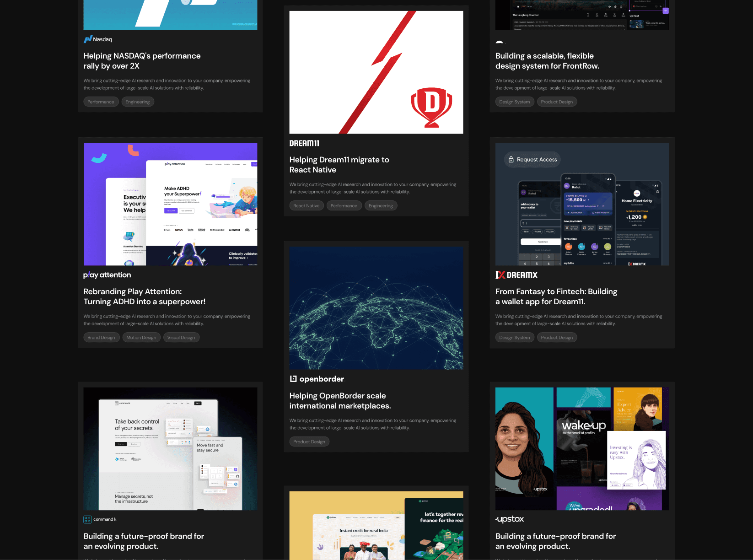Click the Upstox logo
Screen dimensions: 753x560
(510, 519)
